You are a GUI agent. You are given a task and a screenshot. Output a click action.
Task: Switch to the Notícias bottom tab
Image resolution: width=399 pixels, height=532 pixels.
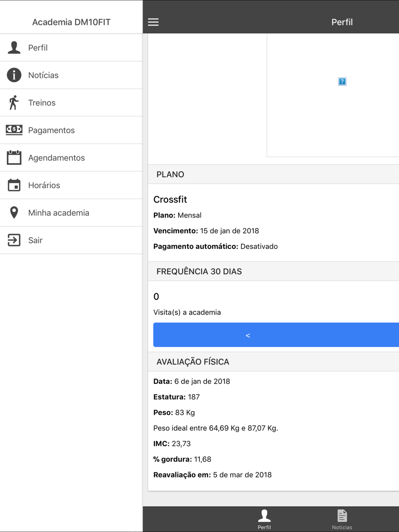coord(342,519)
